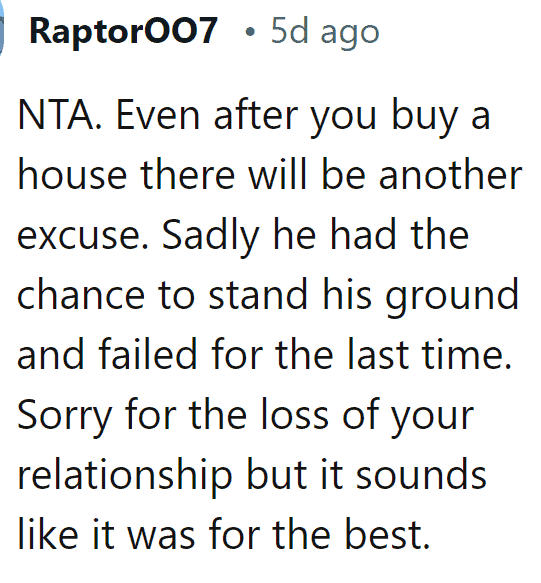This screenshot has height=583, width=541.
Task: Click the word "another" in the second line
Action: coord(451,175)
